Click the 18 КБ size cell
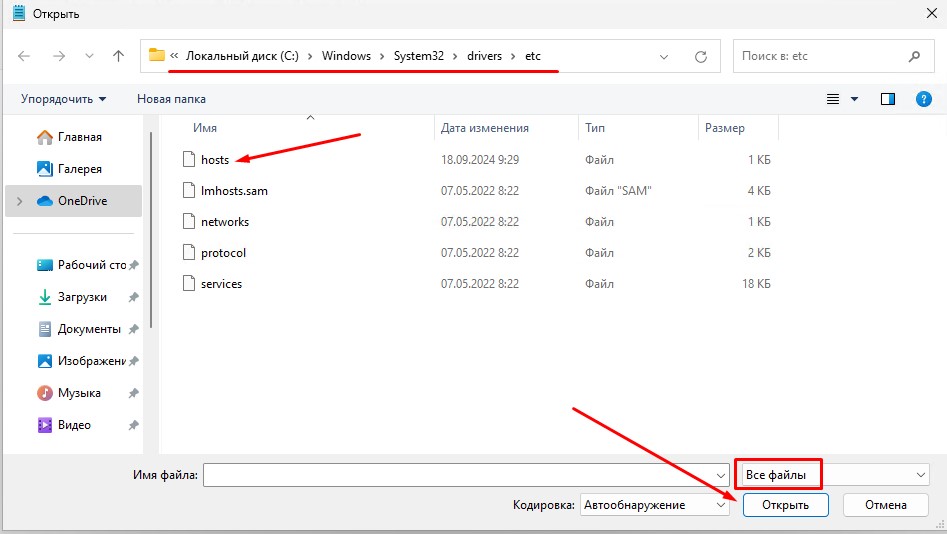Image resolution: width=947 pixels, height=534 pixels. (x=756, y=284)
